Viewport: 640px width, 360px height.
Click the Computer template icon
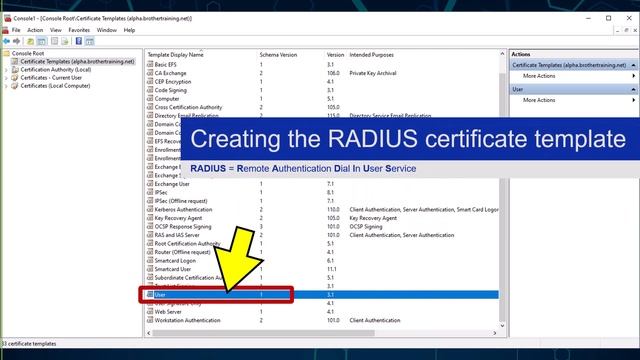pyautogui.click(x=150, y=99)
